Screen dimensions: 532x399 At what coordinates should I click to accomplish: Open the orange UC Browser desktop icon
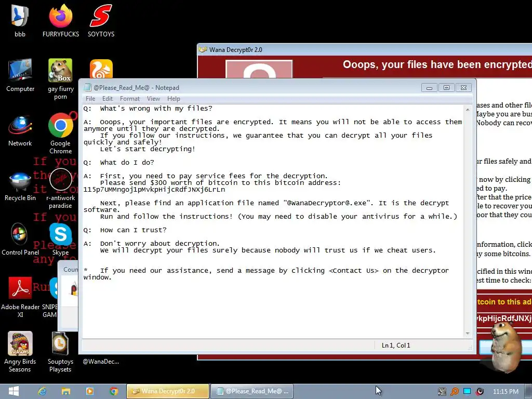click(101, 69)
